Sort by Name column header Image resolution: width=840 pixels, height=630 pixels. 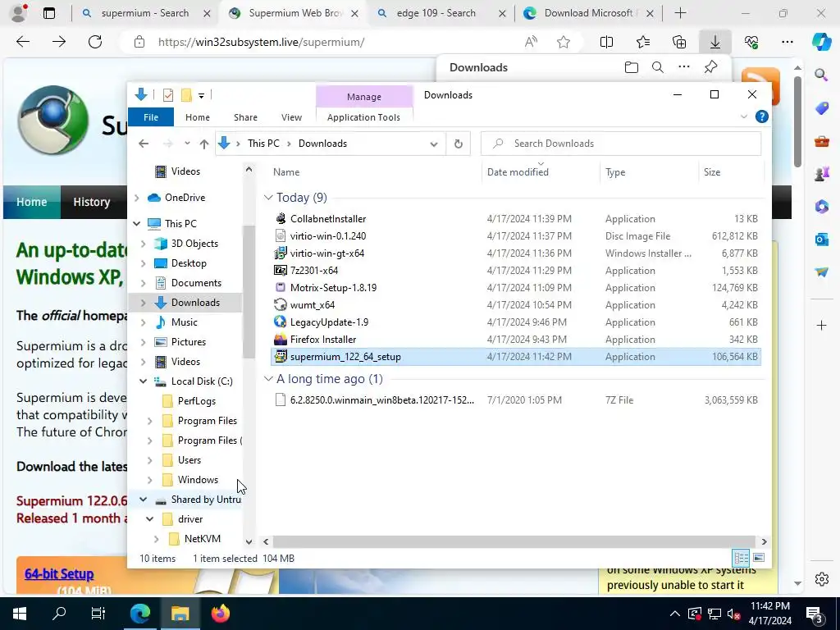(x=286, y=172)
